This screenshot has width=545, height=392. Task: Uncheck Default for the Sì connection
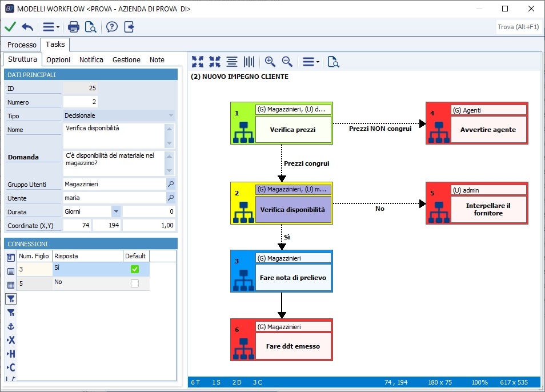point(135,269)
